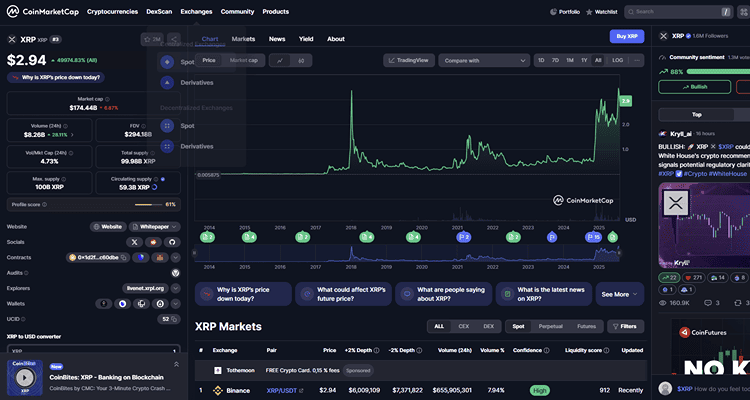The height and width of the screenshot is (400, 750).
Task: Click the CoinMarketCap logo
Action: 42,11
